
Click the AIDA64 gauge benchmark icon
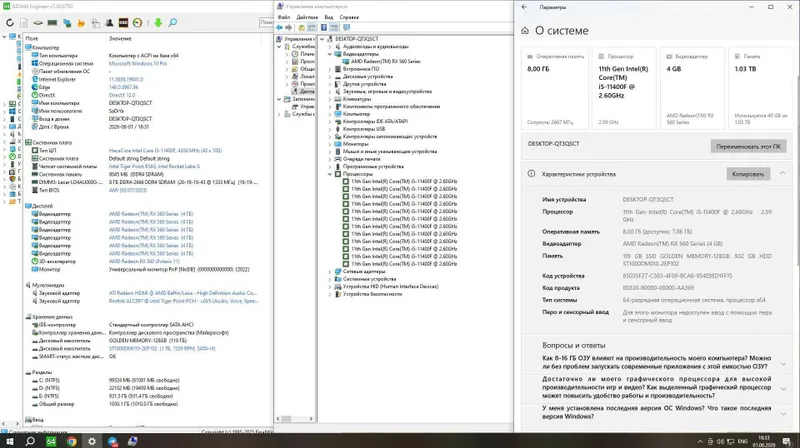tap(137, 23)
